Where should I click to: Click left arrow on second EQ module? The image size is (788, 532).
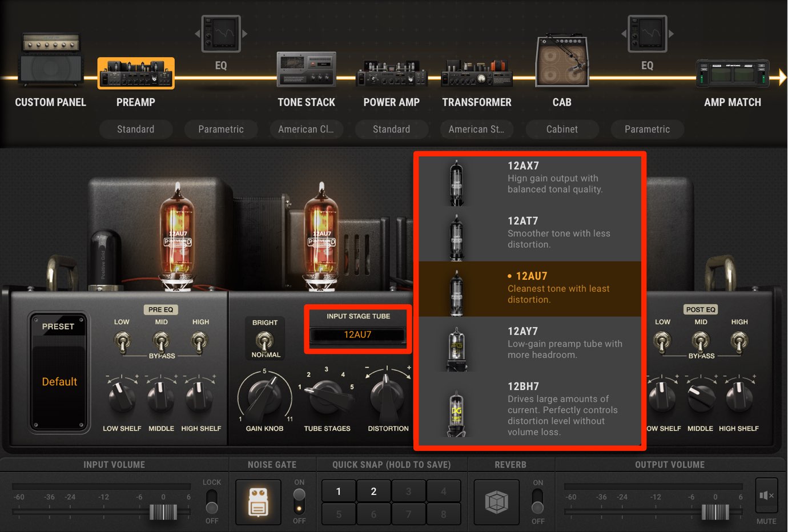pyautogui.click(x=624, y=34)
